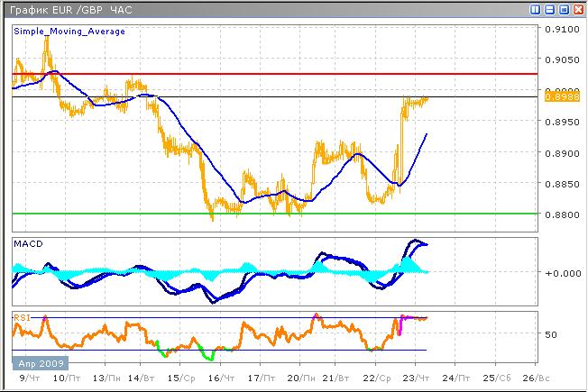
Task: Maximize the EUR/GBP chart window
Action: (564, 9)
